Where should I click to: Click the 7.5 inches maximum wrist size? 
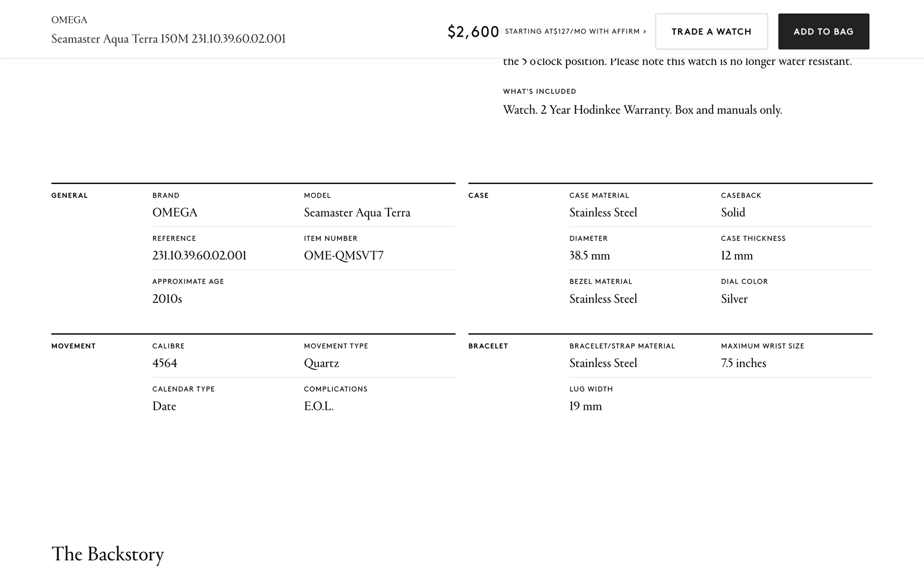point(744,363)
